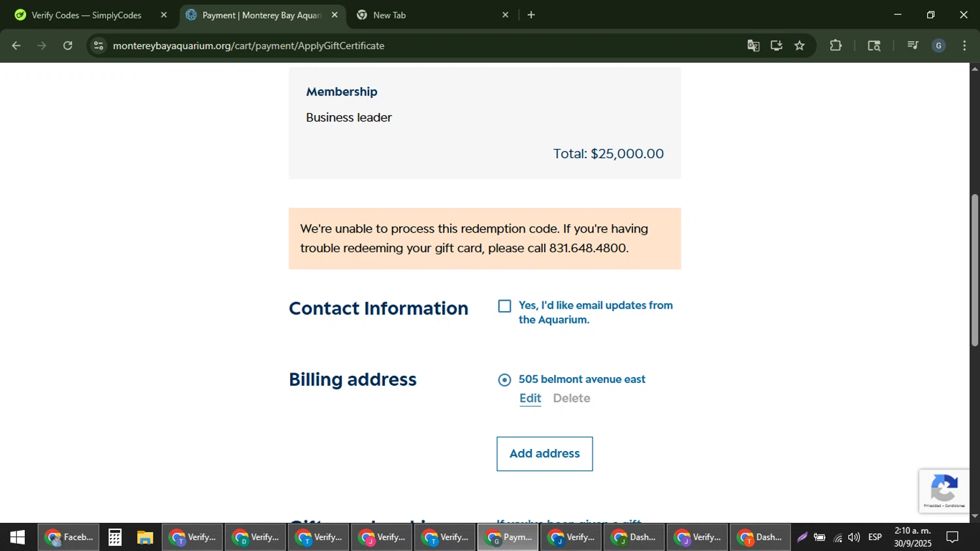Go back to the previous page
The width and height of the screenshot is (980, 551).
click(16, 46)
